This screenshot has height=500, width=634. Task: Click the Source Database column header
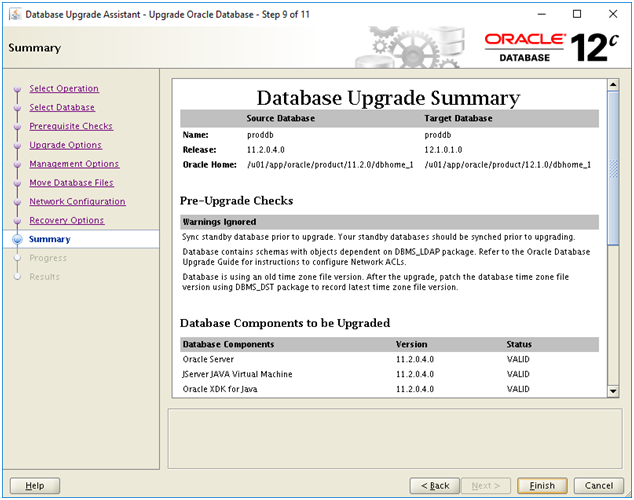281,118
